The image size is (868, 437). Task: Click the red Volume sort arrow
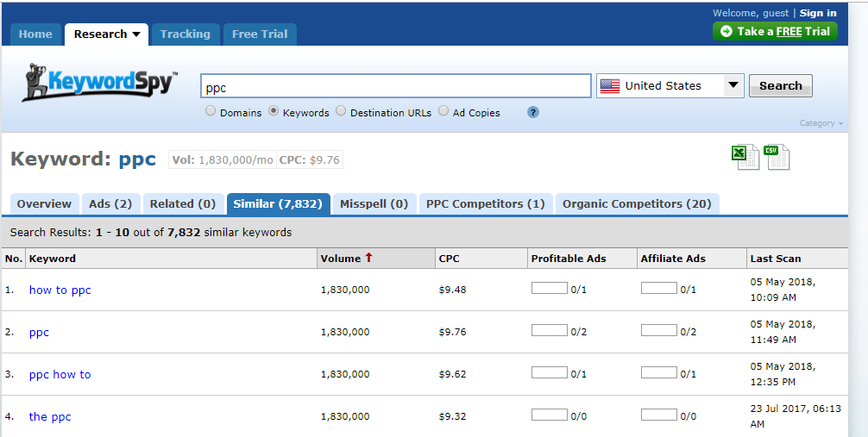coord(369,258)
